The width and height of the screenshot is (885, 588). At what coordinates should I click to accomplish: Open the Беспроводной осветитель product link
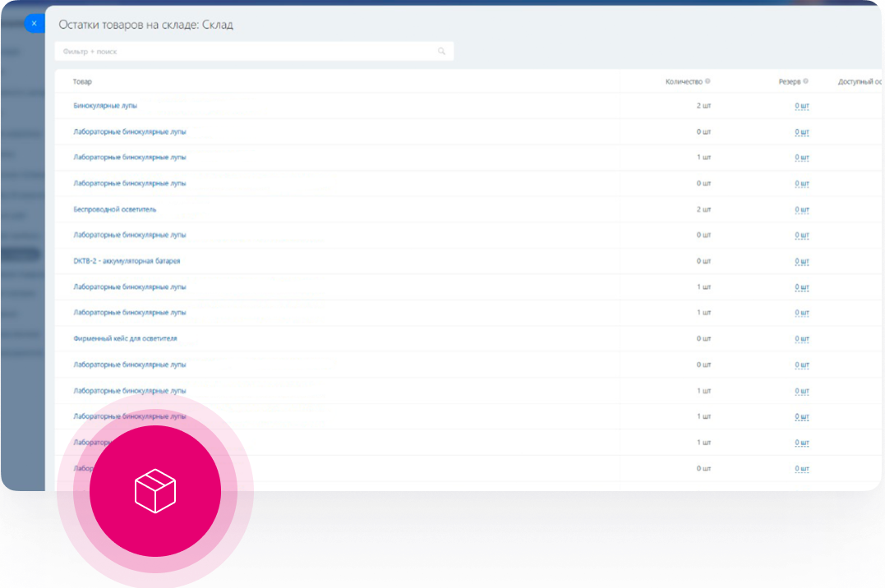tap(114, 209)
